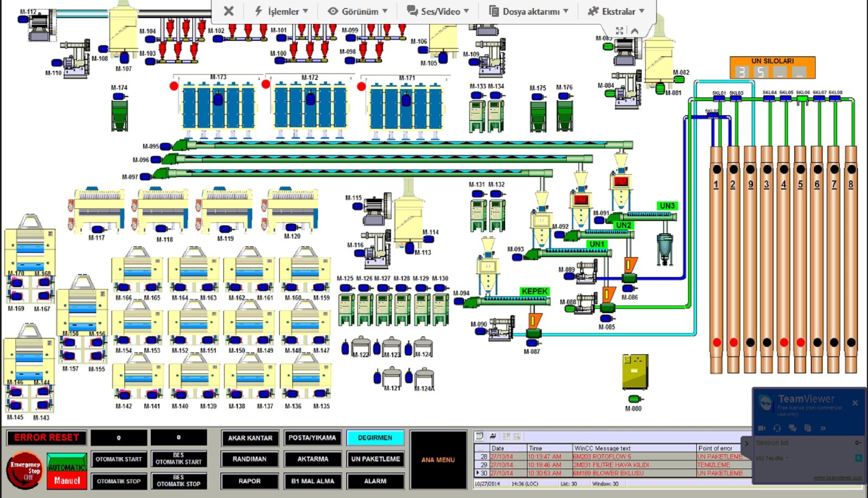Switch to Manuel mode
Viewport: 868px width, 498px height.
click(67, 481)
